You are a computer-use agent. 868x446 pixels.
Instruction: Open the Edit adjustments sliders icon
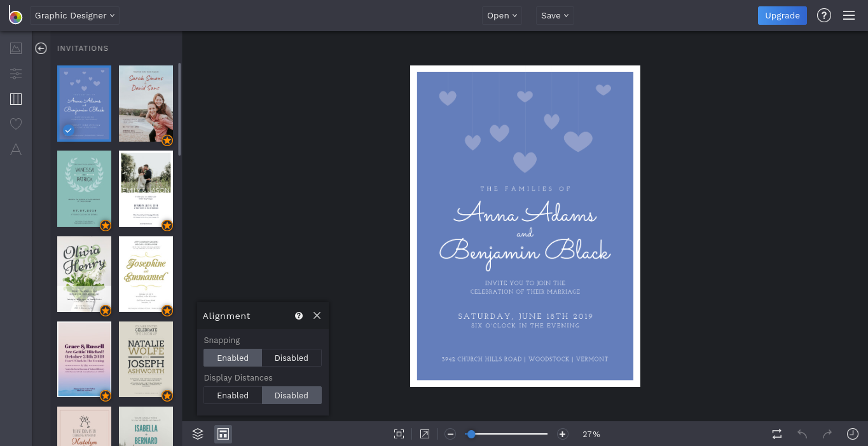pyautogui.click(x=16, y=74)
